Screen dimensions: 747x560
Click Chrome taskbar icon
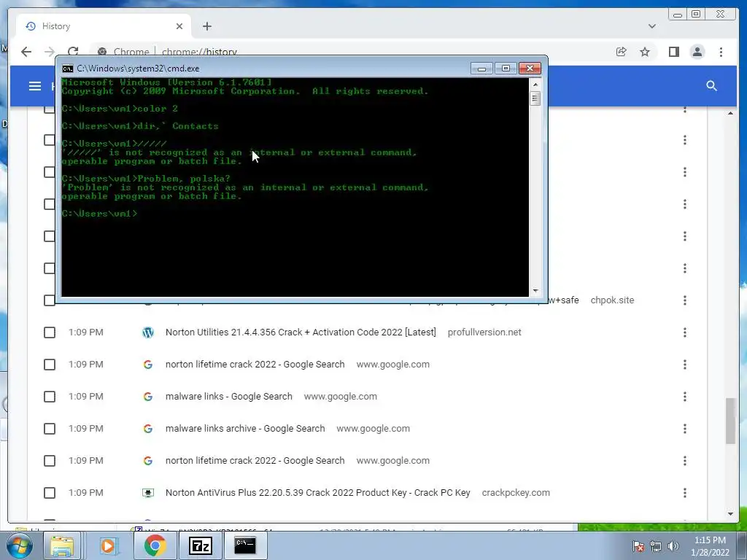[155, 545]
